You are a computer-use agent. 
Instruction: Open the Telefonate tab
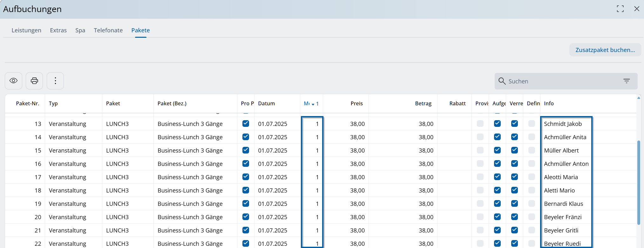tap(108, 30)
